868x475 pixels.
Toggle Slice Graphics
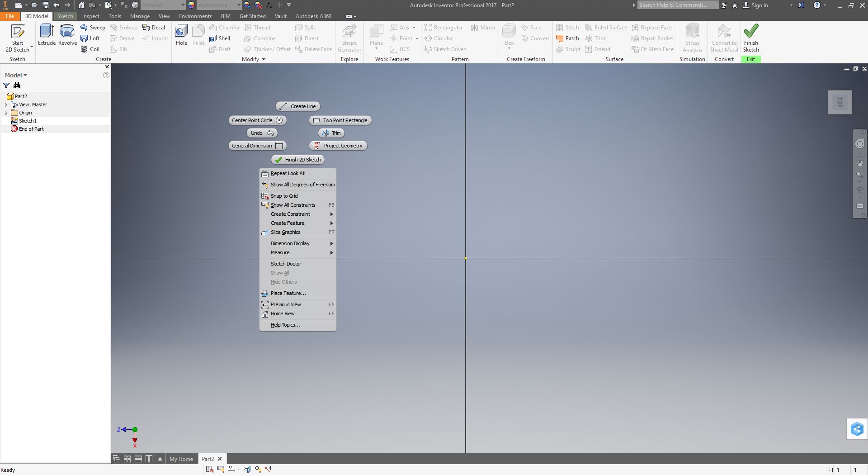pos(285,232)
